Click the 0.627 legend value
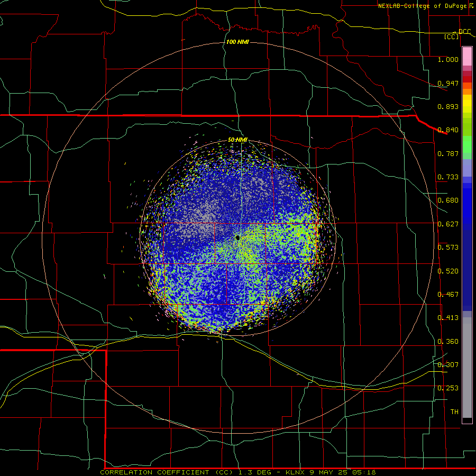Screen dimensions: 476x476 [x=448, y=224]
